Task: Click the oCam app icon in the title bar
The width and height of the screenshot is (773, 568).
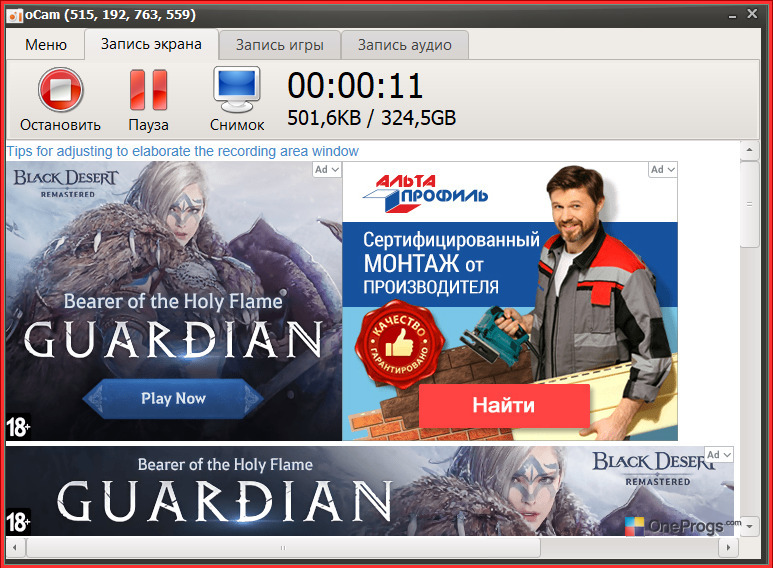Action: point(15,15)
